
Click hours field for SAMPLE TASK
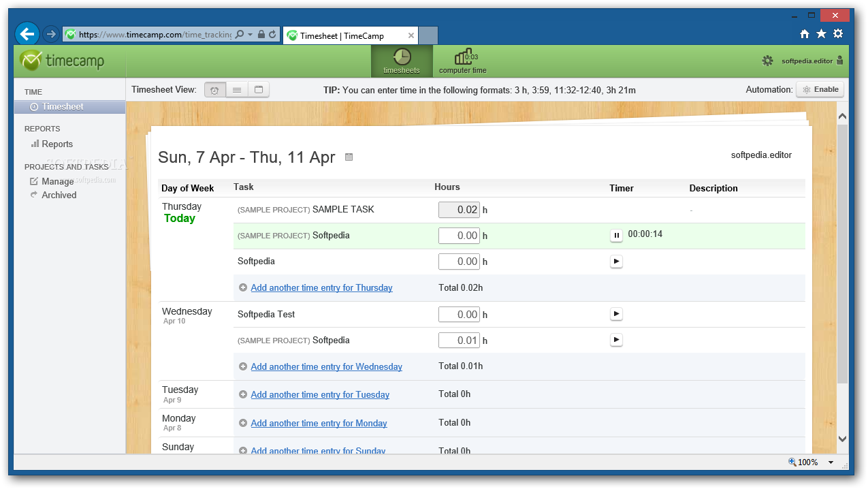click(459, 210)
